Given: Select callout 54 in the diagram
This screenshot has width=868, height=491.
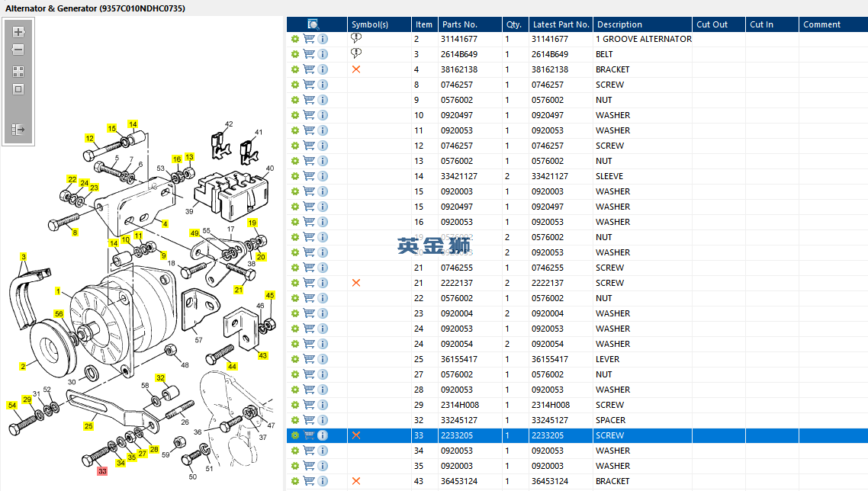Looking at the screenshot, I should click(12, 405).
